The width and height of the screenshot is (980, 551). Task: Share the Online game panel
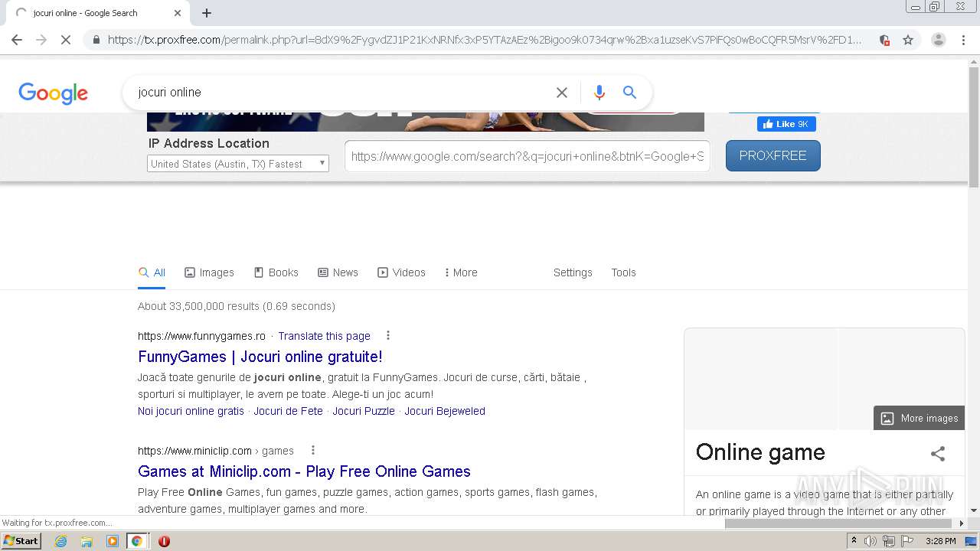point(938,453)
